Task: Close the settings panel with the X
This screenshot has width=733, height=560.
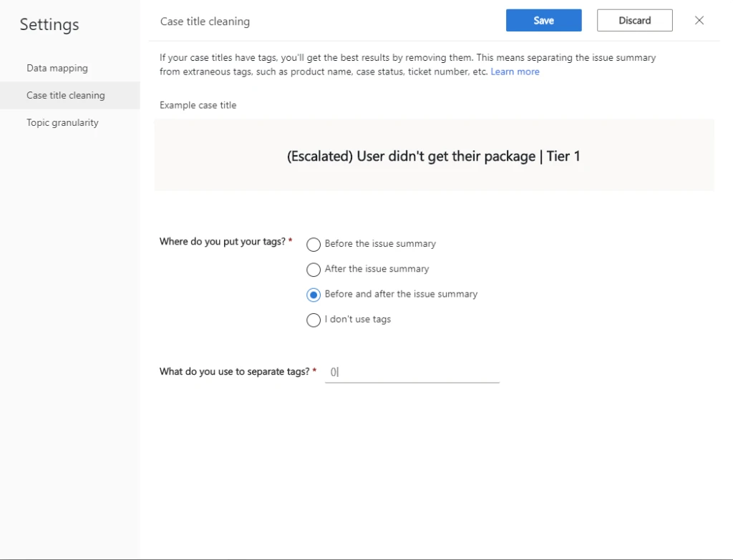Action: point(699,20)
